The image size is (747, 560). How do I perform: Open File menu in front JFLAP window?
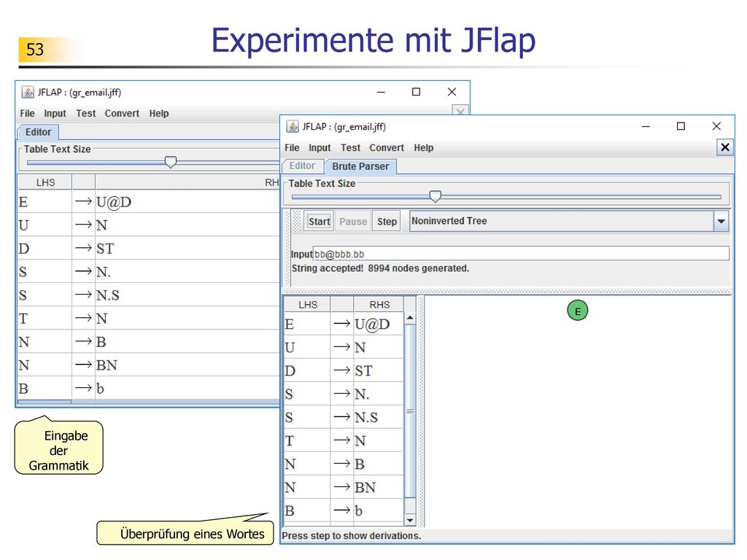coord(292,148)
